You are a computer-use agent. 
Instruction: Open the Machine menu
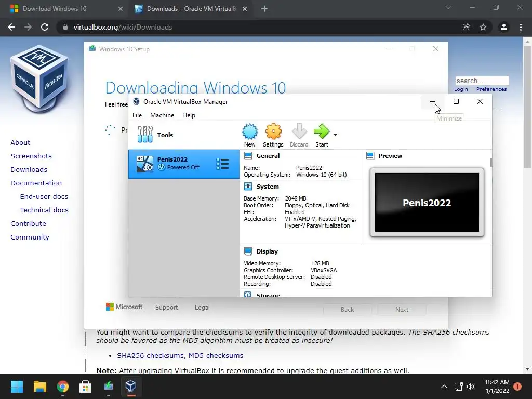pyautogui.click(x=162, y=115)
